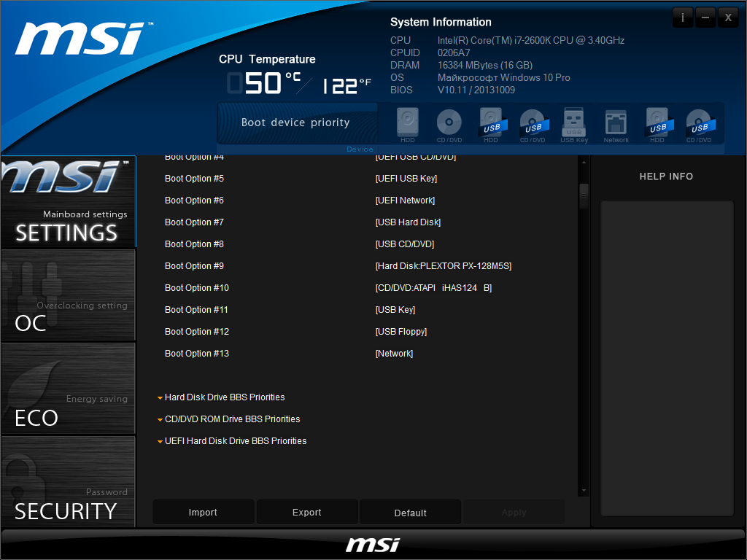
Task: Expand UEFI Hard Disk Drive BBS Priorities
Action: point(232,441)
